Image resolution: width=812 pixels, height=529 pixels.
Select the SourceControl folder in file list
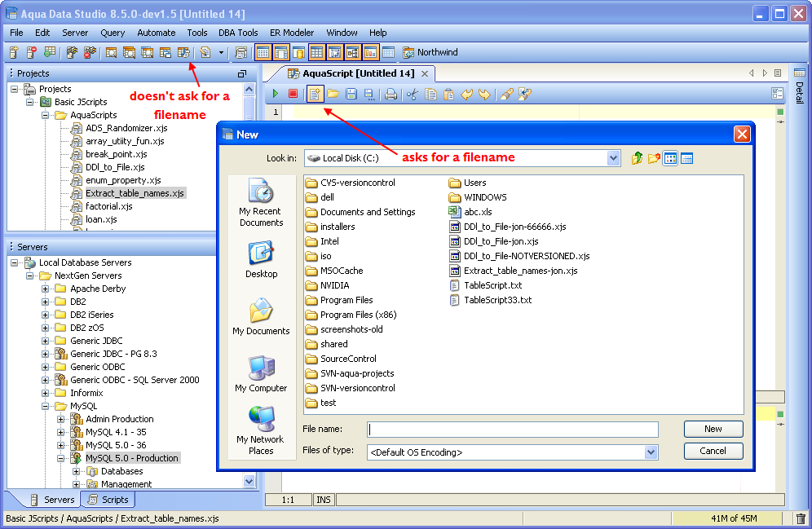(342, 359)
